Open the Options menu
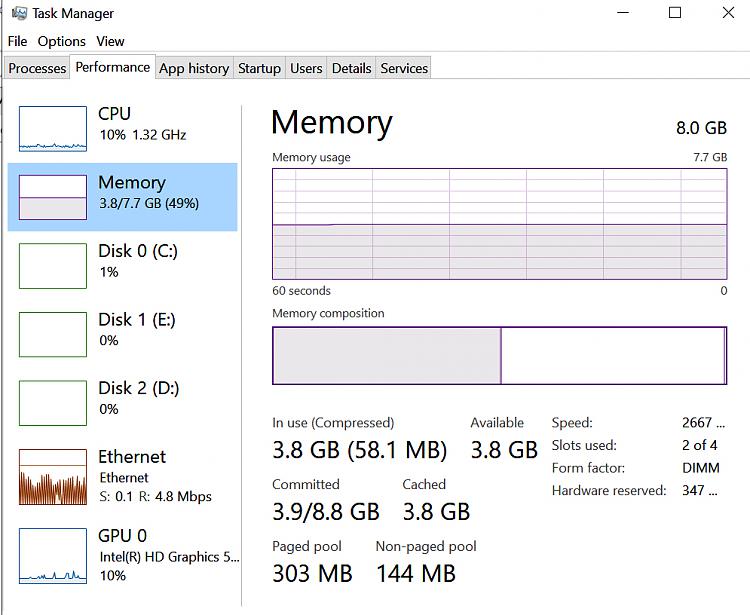 [x=62, y=41]
